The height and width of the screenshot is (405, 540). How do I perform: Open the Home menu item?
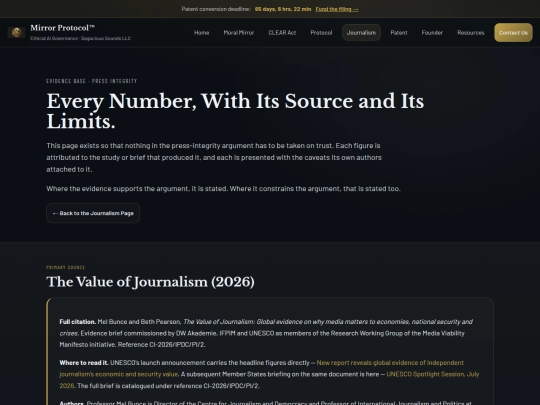(x=201, y=33)
